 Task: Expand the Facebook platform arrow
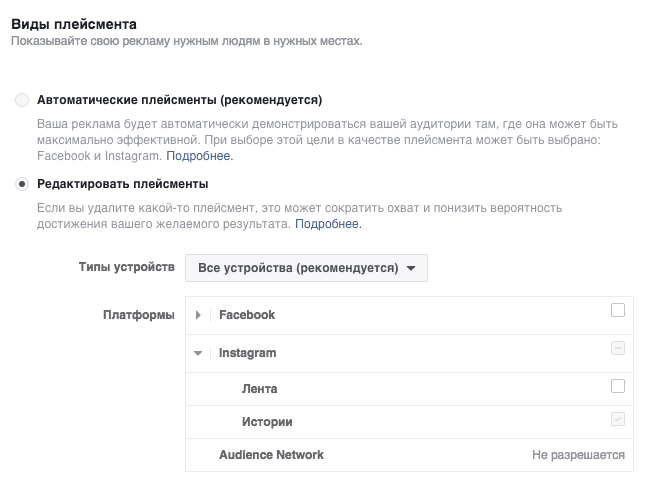click(198, 315)
